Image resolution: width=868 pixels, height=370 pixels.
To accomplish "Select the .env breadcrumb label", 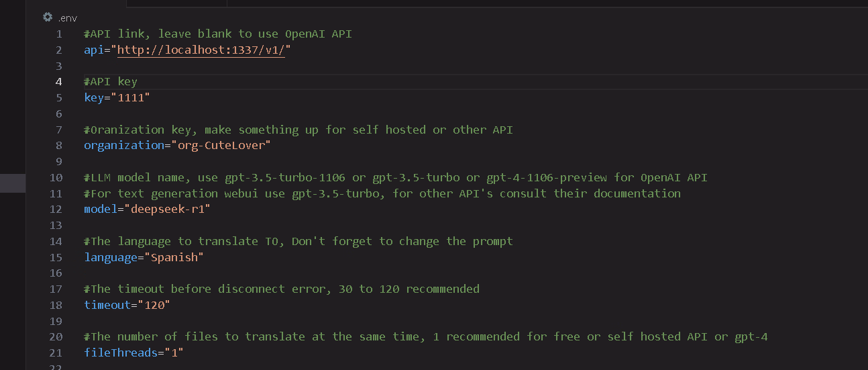I will (67, 17).
